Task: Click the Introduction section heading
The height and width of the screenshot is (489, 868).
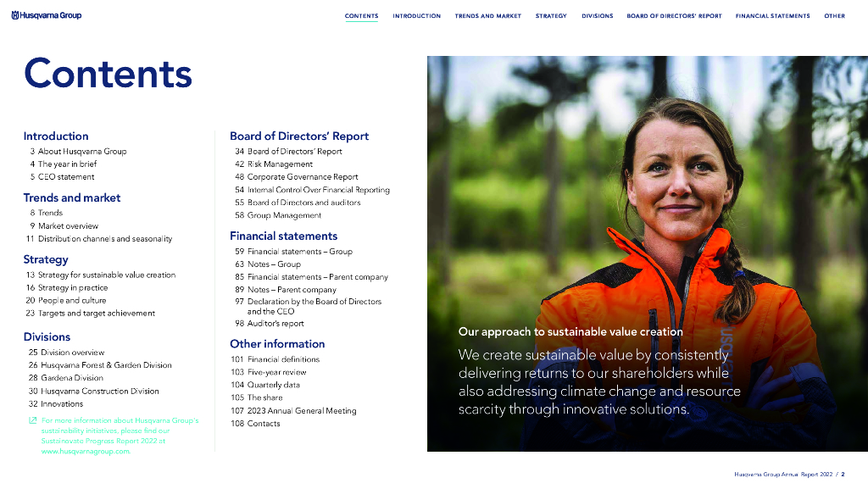Action: click(x=56, y=136)
